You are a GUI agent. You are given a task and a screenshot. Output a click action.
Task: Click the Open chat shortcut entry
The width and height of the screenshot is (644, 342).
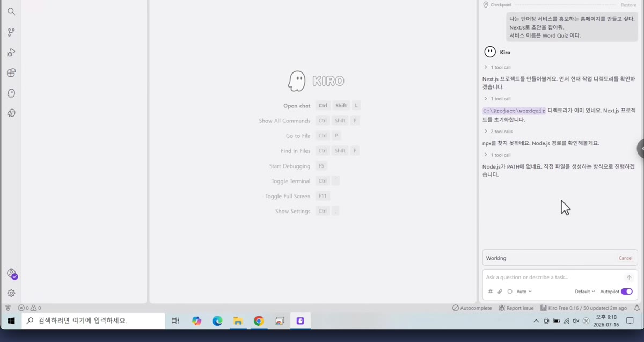[321, 106]
